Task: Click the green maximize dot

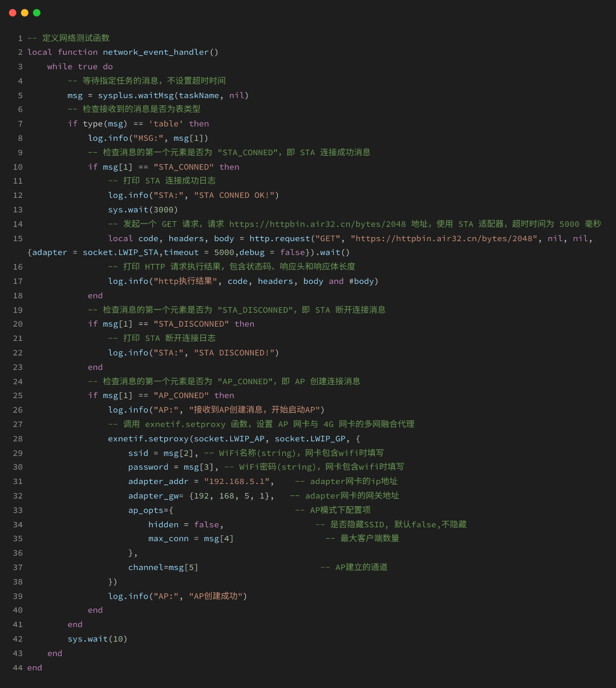Action: [37, 13]
